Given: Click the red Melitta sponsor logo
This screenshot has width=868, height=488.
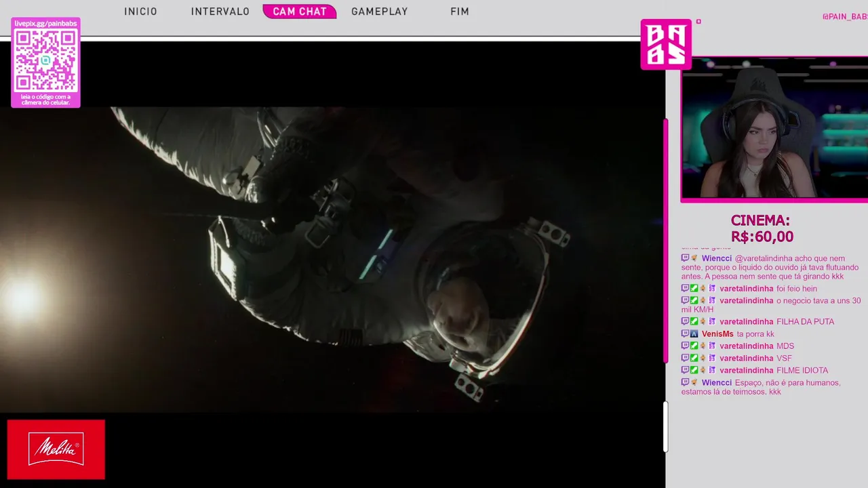Looking at the screenshot, I should [56, 449].
